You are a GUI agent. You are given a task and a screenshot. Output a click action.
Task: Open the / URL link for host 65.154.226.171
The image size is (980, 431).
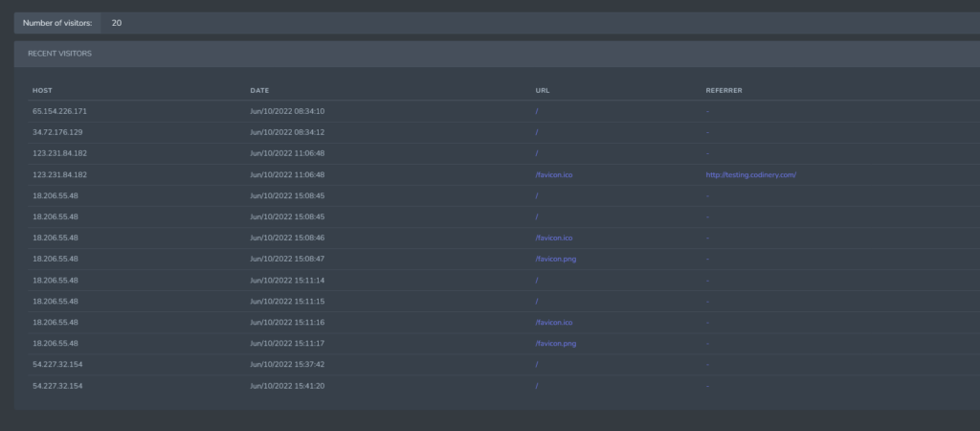[x=537, y=111]
